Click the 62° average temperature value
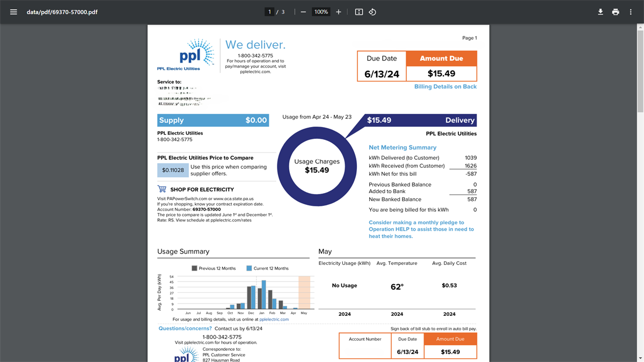644x362 pixels. point(397,287)
